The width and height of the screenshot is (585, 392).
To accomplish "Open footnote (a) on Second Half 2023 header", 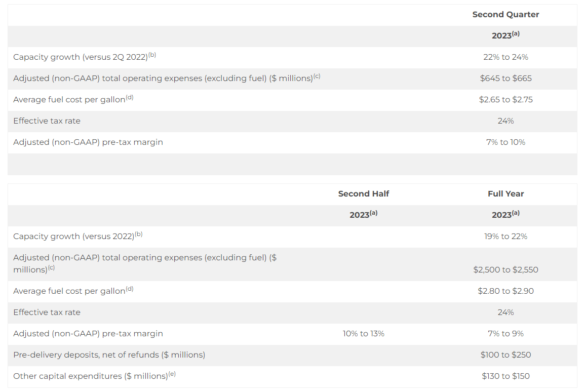I will tap(373, 213).
